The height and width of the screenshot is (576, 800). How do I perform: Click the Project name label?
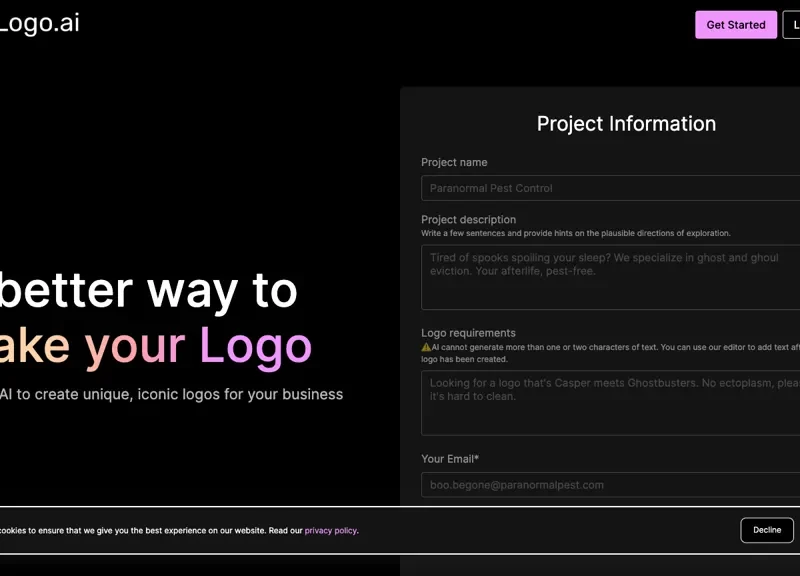[x=455, y=162]
